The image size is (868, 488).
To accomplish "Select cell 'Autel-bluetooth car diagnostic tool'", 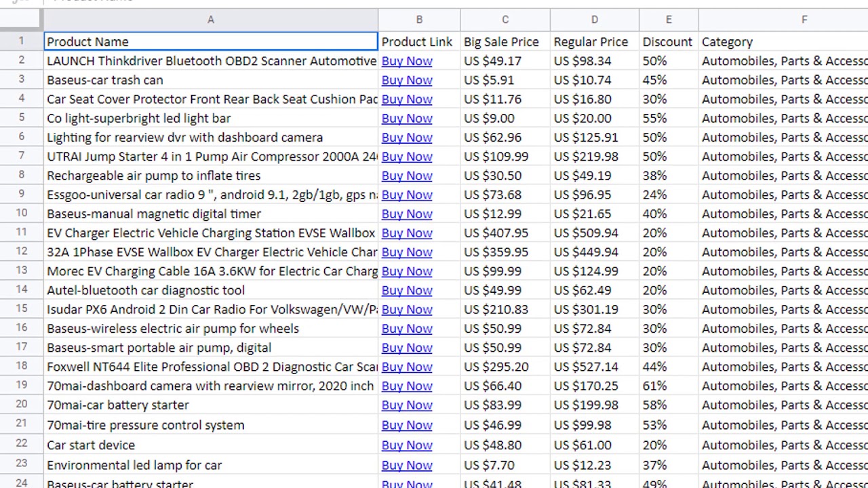I will 211,290.
